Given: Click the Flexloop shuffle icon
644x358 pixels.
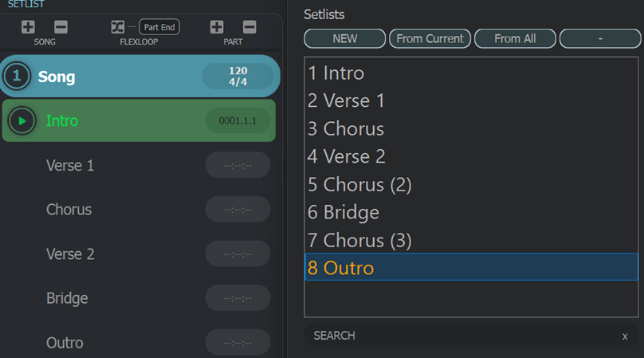Looking at the screenshot, I should (118, 27).
